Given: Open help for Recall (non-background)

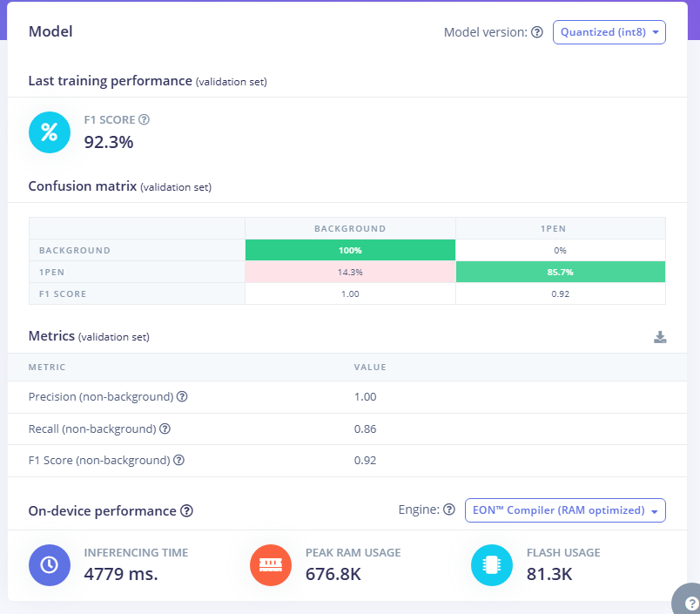Looking at the screenshot, I should coord(165,428).
